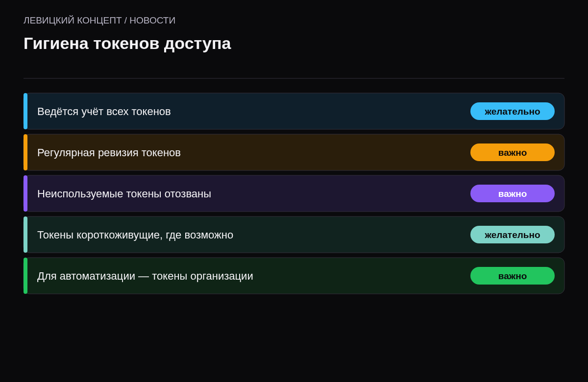This screenshot has height=382, width=588.
Task: Select the row Ведётся учёт всех токенов
Action: click(x=294, y=111)
